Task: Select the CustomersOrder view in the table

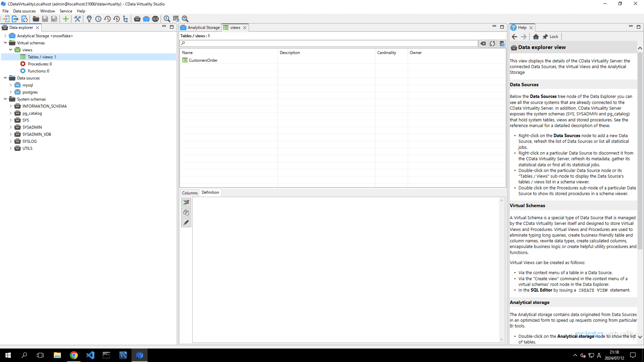Action: (203, 60)
